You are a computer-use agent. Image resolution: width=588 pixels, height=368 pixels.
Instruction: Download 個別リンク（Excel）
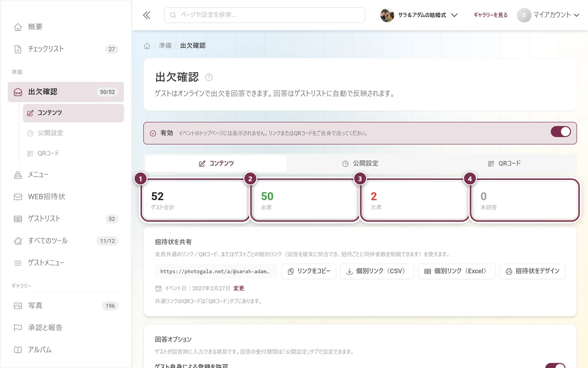pyautogui.click(x=457, y=272)
